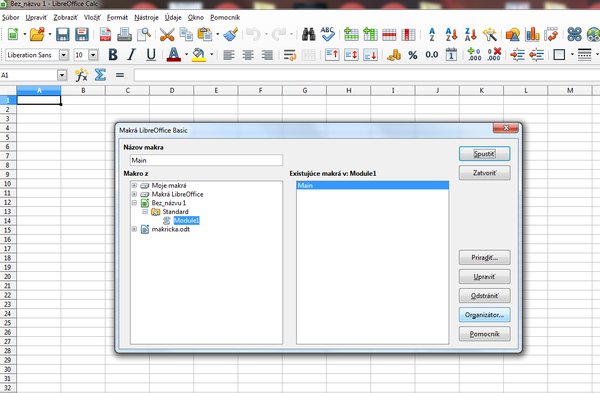Apply the font color A icon
This screenshot has width=600, height=393.
pos(174,55)
